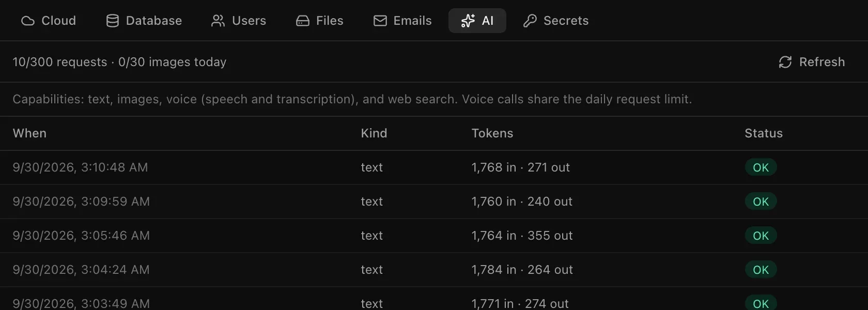
Task: Click the OK badge for 3:09:59 AM
Action: (761, 202)
